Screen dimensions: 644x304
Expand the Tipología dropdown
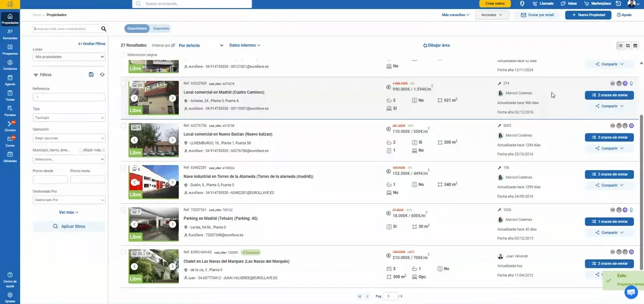coord(69,118)
